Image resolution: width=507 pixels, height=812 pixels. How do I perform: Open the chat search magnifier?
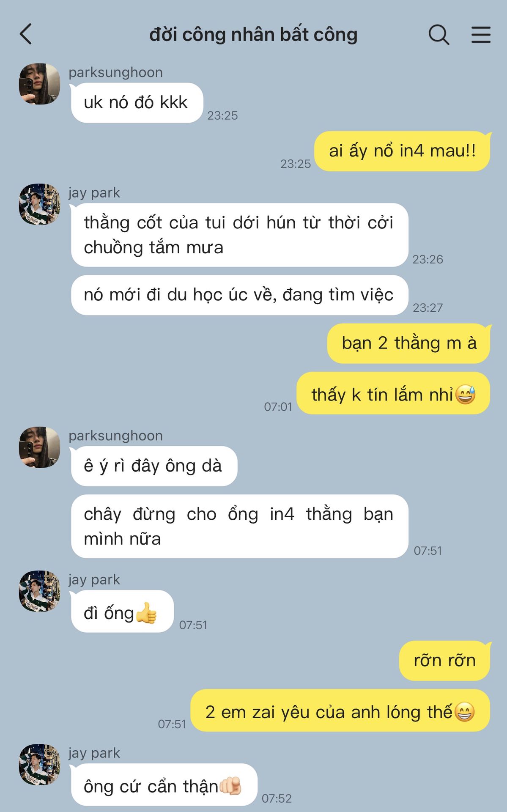click(438, 34)
